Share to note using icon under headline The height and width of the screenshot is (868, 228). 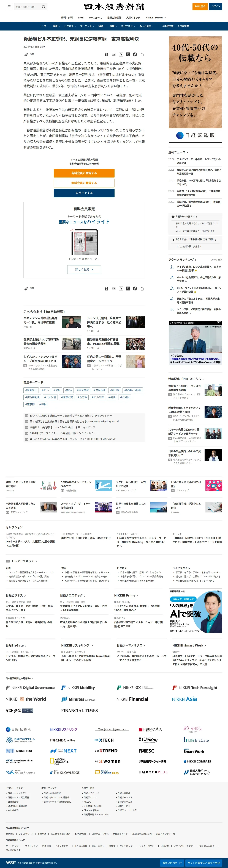coord(121,55)
